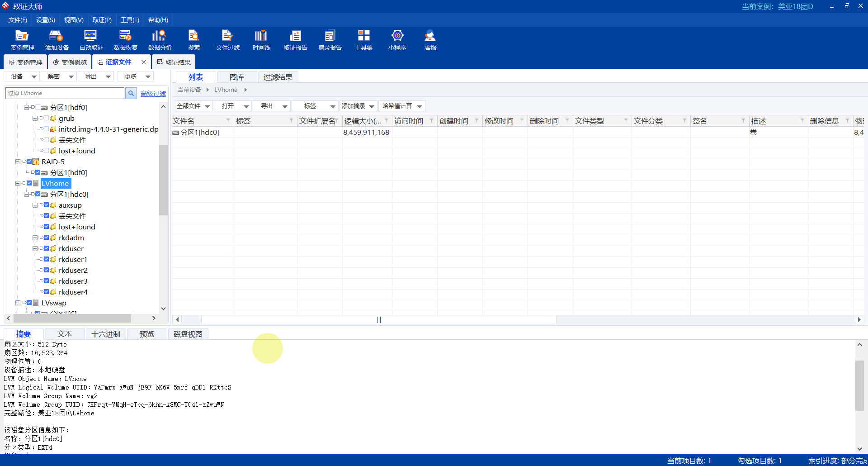Viewport: 868px width, 466px height.
Task: Open the 取证结果 tab
Action: (x=174, y=62)
